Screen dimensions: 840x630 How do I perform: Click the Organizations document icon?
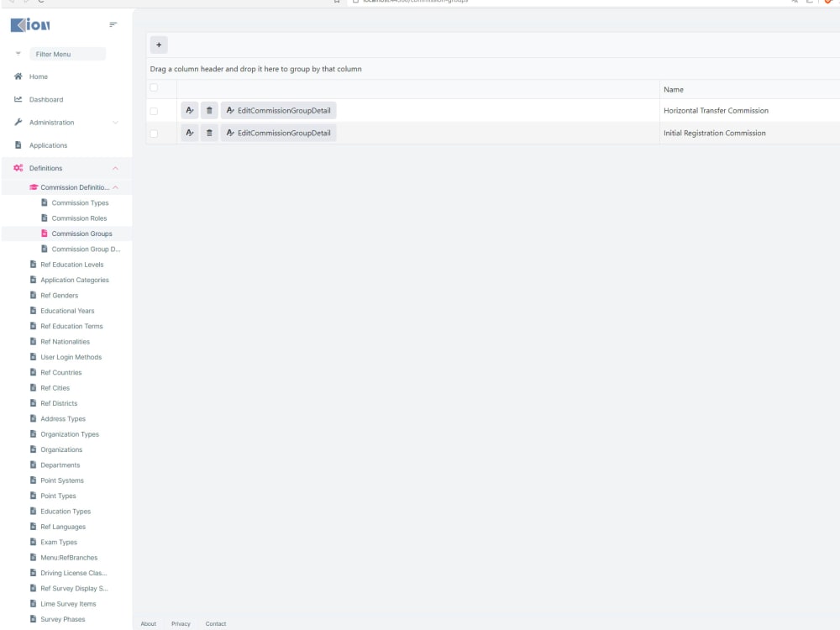(x=34, y=449)
